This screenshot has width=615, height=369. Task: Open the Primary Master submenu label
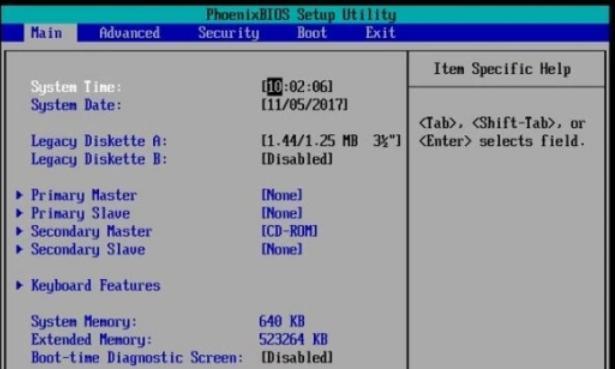click(x=84, y=195)
